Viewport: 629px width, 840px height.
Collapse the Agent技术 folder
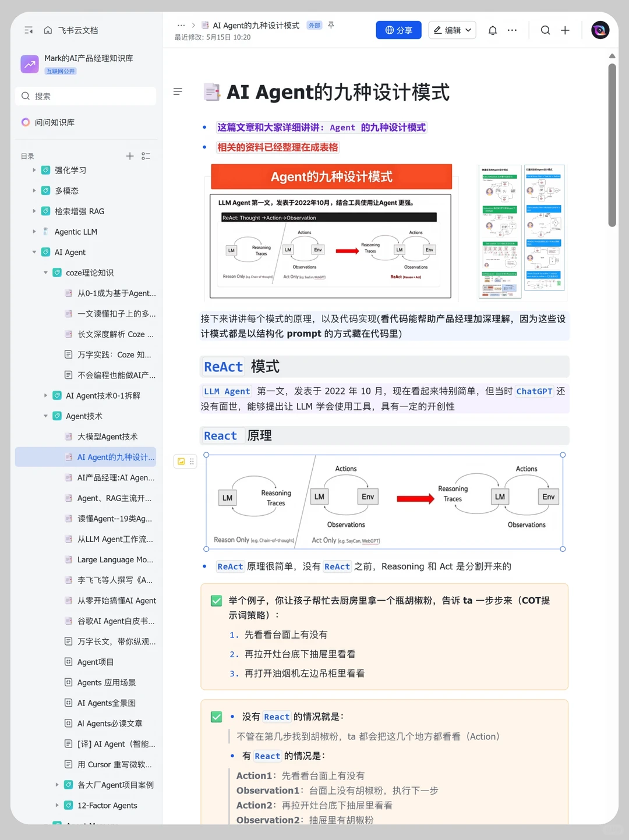45,416
